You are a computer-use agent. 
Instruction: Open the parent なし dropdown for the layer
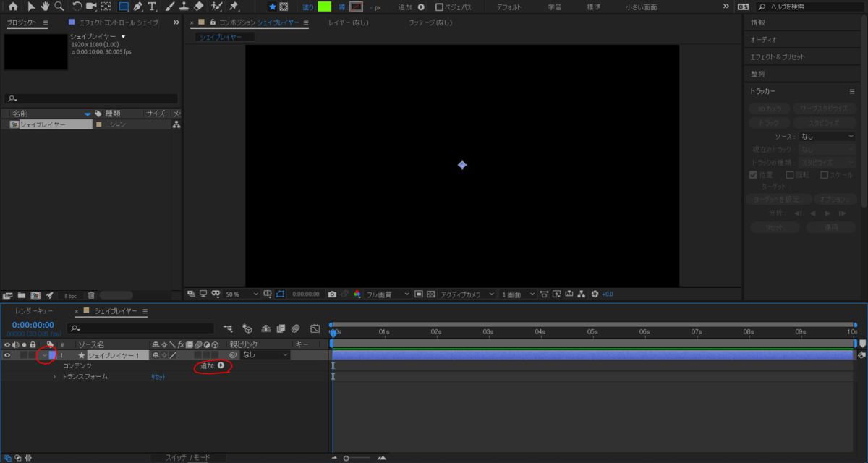click(x=265, y=355)
